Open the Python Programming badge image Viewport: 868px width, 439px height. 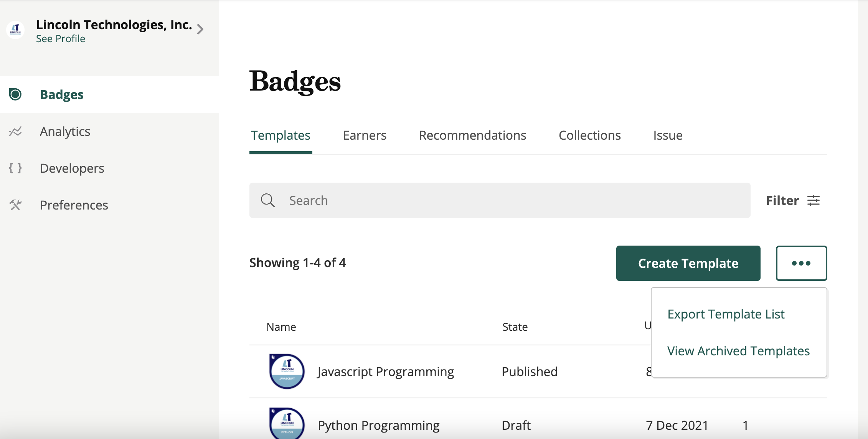[x=287, y=423]
